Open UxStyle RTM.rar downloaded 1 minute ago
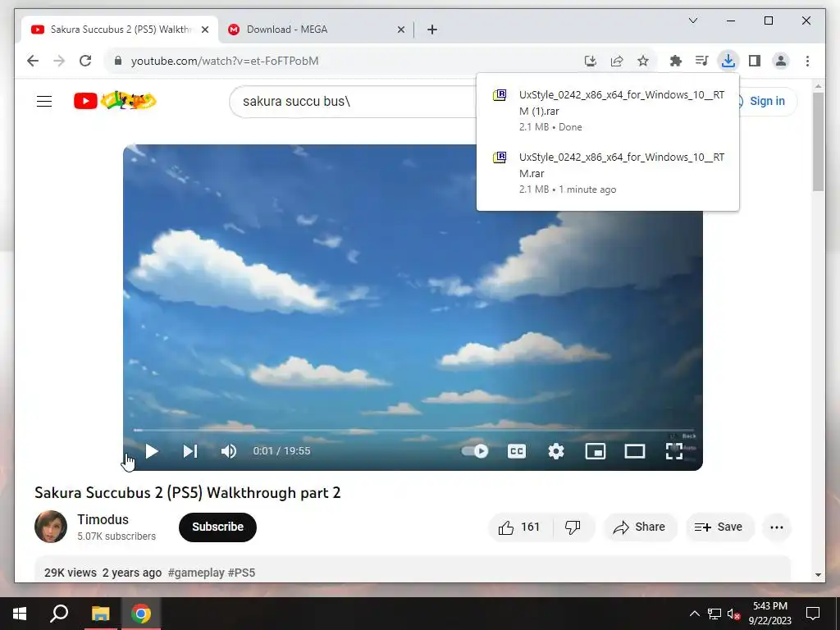840x630 pixels. 608,172
